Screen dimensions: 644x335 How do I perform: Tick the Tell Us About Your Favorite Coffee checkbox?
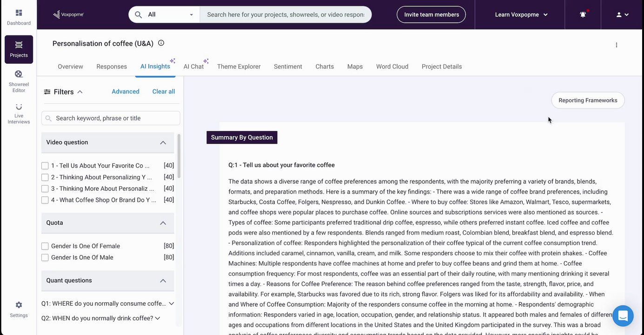(x=45, y=166)
